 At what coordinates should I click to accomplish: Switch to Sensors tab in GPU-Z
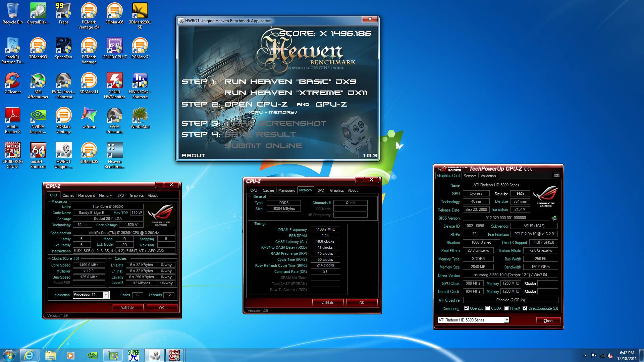pyautogui.click(x=470, y=176)
